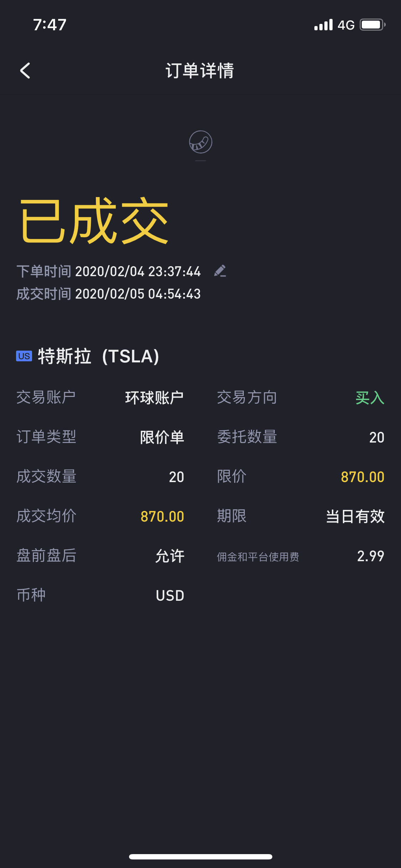This screenshot has width=401, height=868.
Task: Tap the 限价单 order type value
Action: pyautogui.click(x=162, y=437)
